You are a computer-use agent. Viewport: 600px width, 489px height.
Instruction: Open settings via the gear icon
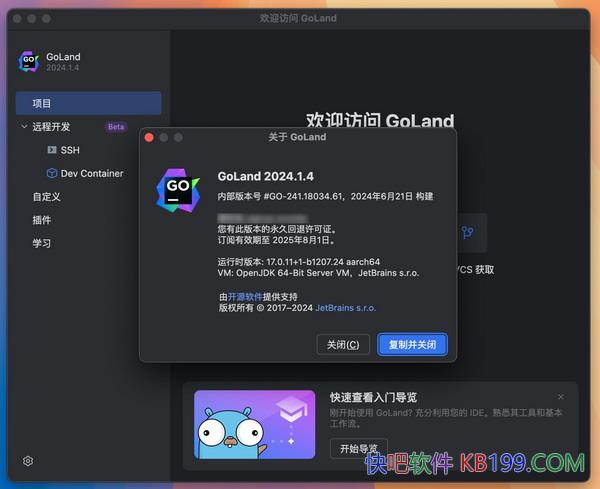point(28,461)
